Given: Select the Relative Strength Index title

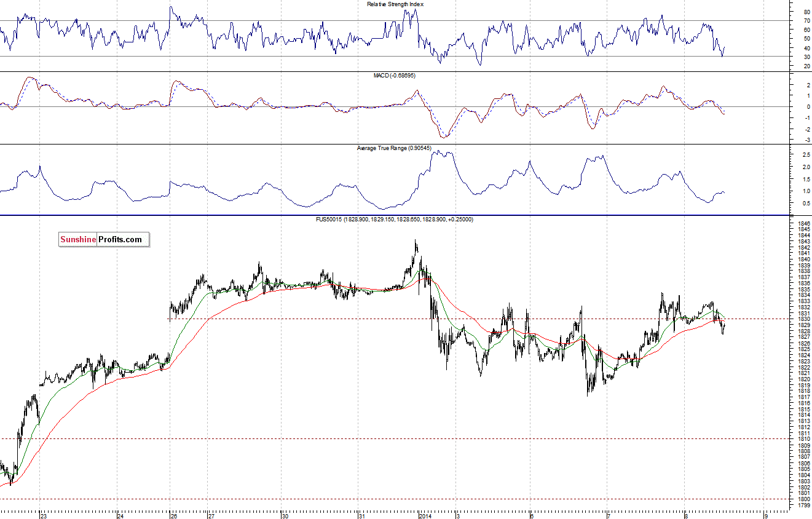Looking at the screenshot, I should point(395,4).
